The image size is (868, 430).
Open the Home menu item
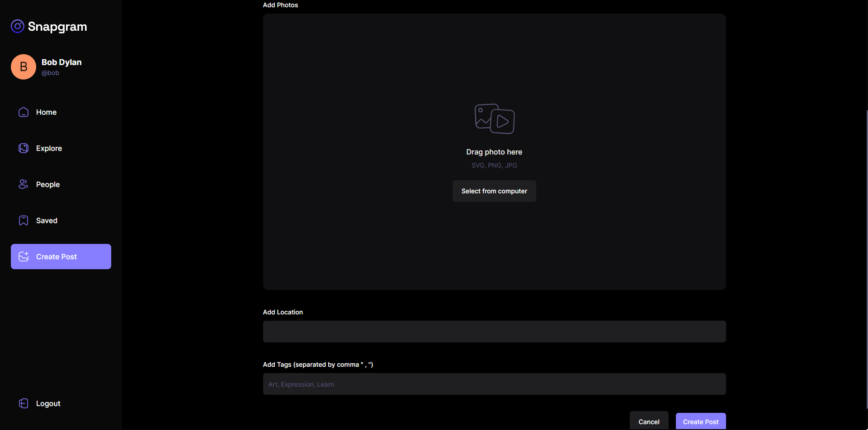click(46, 112)
